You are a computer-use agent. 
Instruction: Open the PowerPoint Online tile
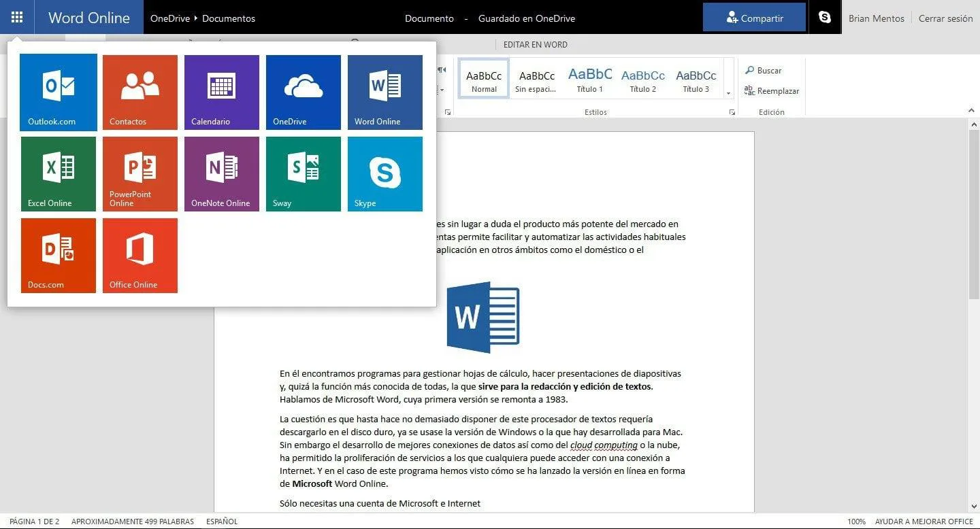(x=140, y=173)
